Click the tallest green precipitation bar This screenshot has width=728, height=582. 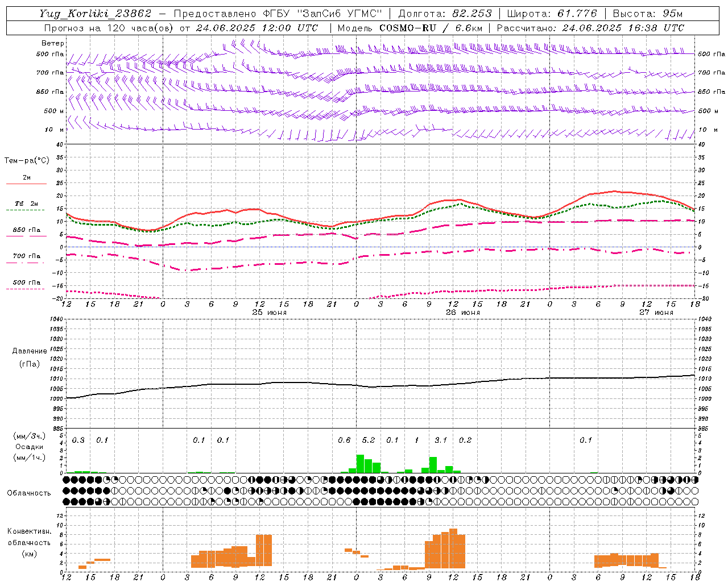pos(360,464)
